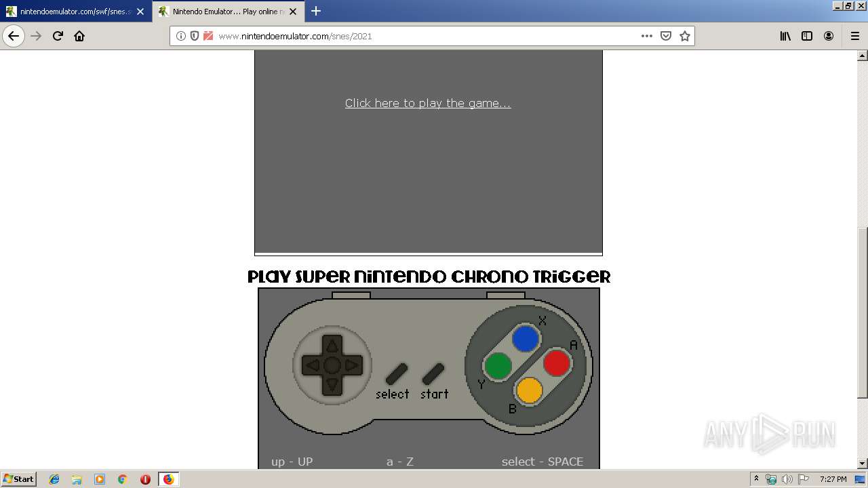Click the left shoulder button on controller
This screenshot has height=488, width=868.
(351, 296)
